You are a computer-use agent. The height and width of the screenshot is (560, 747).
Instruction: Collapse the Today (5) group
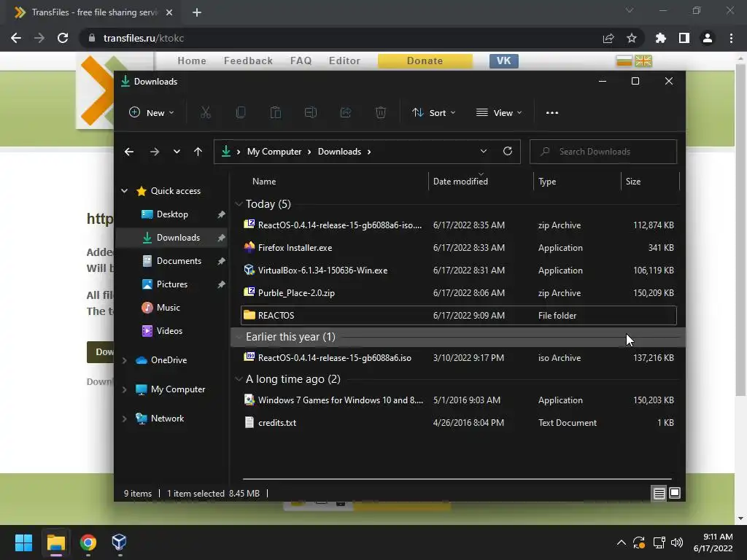(239, 204)
